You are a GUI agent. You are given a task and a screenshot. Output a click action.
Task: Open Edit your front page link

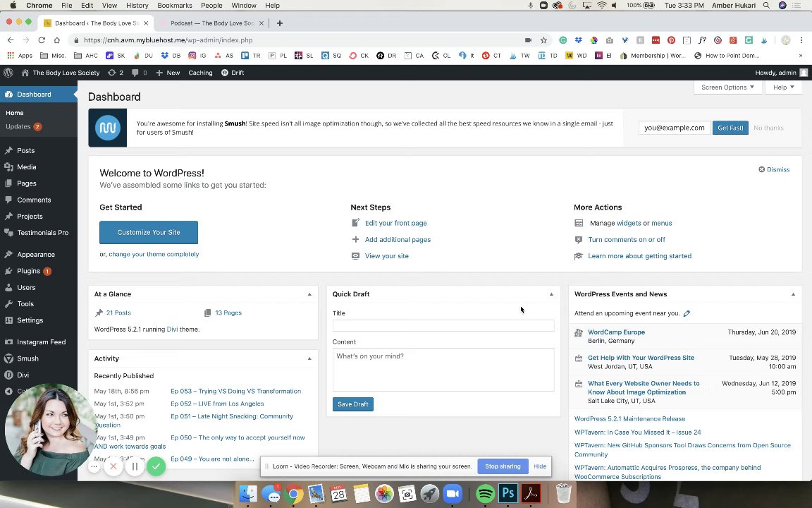395,224
